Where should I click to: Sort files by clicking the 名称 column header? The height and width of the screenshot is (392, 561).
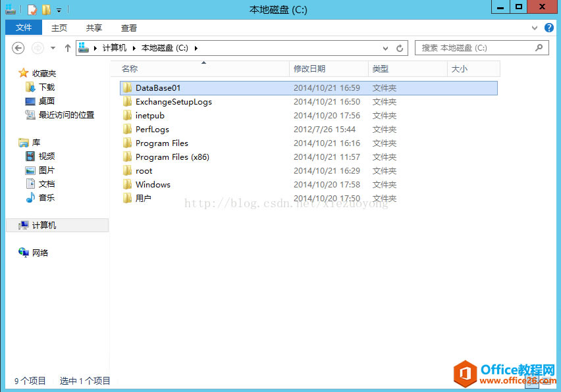(x=130, y=69)
